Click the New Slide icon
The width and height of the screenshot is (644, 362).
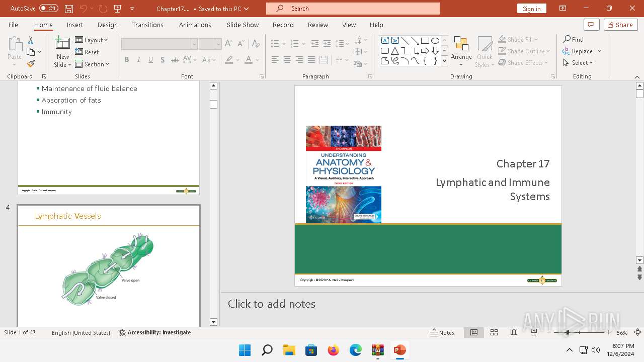click(x=63, y=44)
